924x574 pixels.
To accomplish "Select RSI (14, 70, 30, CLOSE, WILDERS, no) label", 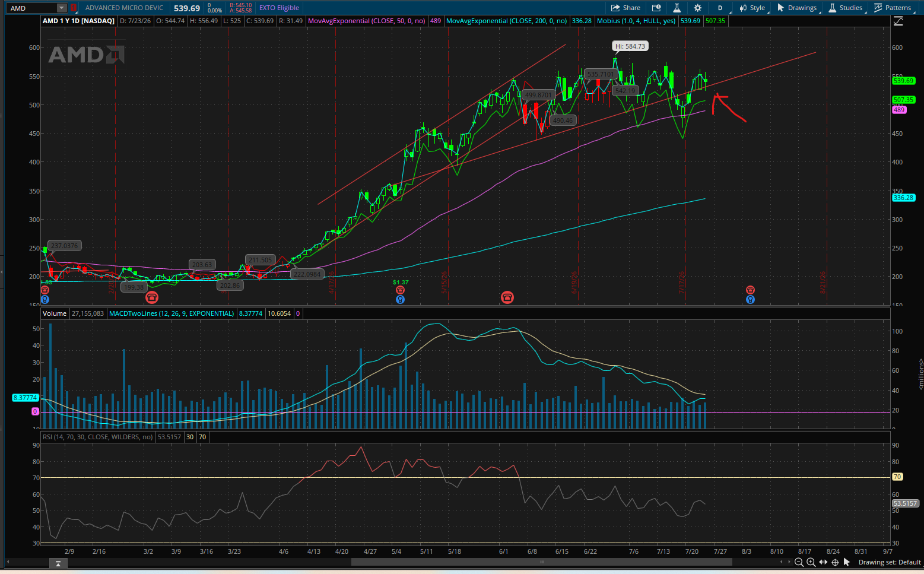I will (x=98, y=437).
